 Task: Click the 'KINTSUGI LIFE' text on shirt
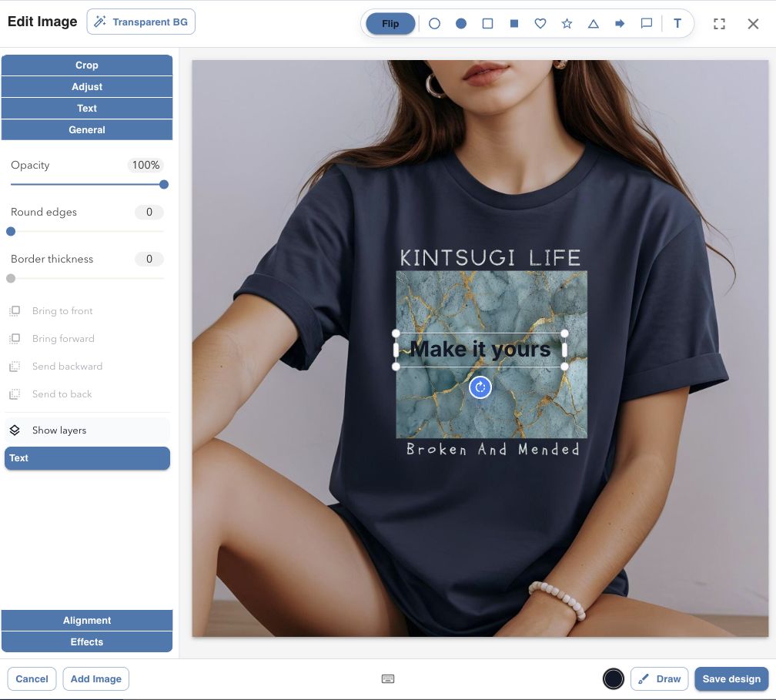click(490, 258)
